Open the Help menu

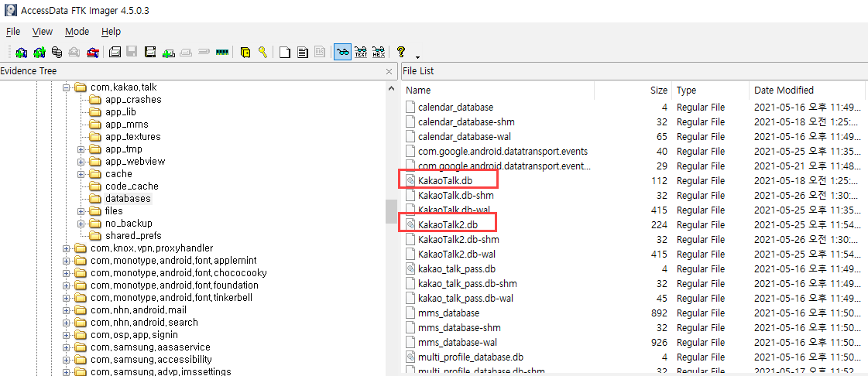pos(112,32)
